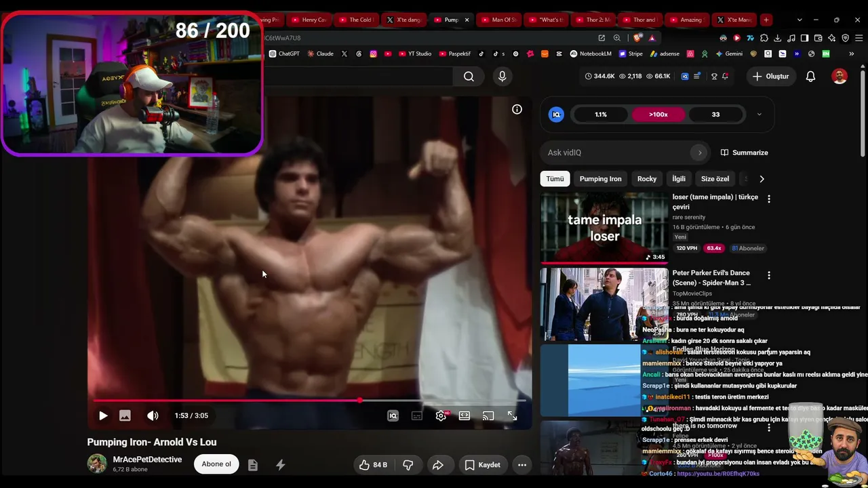
Task: Open the Gemini bookmark
Action: 729,54
